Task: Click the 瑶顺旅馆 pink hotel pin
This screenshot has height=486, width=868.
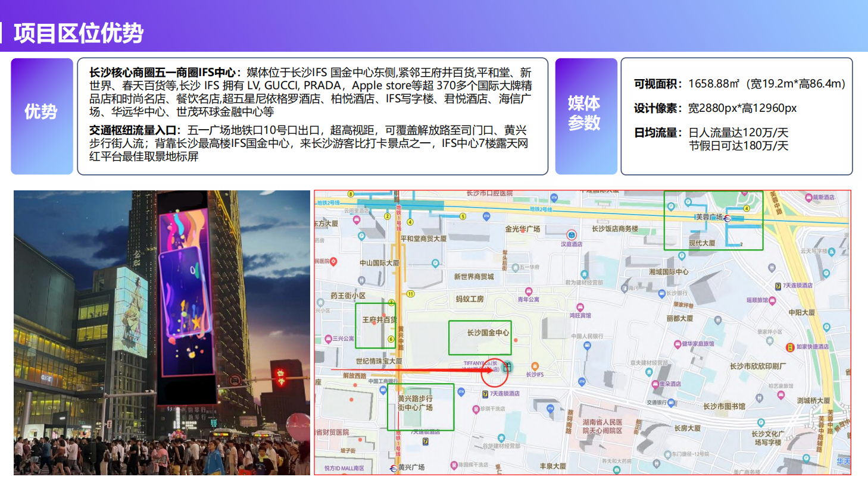Action: pos(772,301)
